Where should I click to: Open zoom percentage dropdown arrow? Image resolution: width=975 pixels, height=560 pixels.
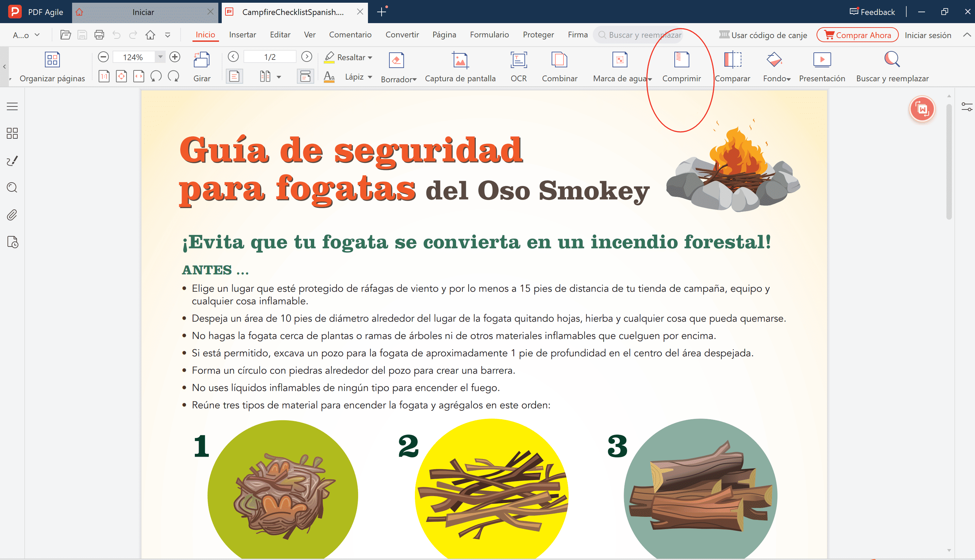coord(161,57)
